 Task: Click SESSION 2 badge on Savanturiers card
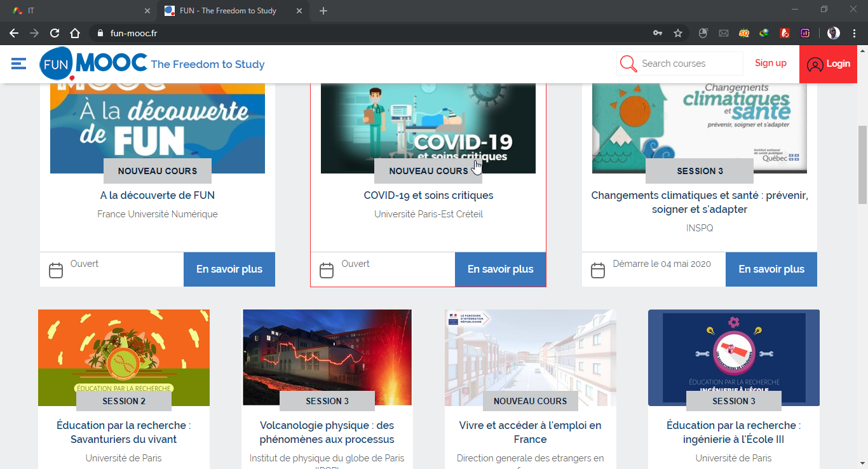tap(124, 401)
